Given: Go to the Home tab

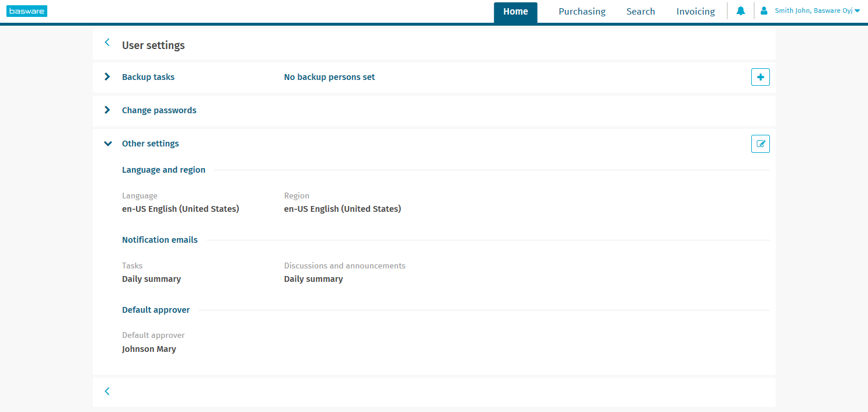Looking at the screenshot, I should pos(515,11).
